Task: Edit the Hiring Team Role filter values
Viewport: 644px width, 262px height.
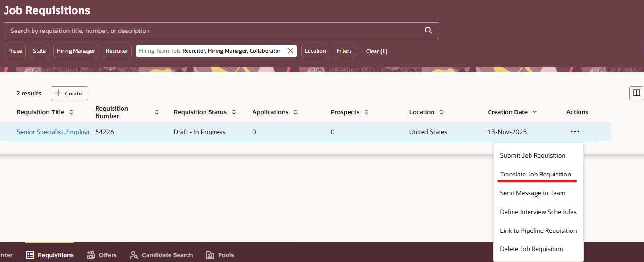Action: 210,51
